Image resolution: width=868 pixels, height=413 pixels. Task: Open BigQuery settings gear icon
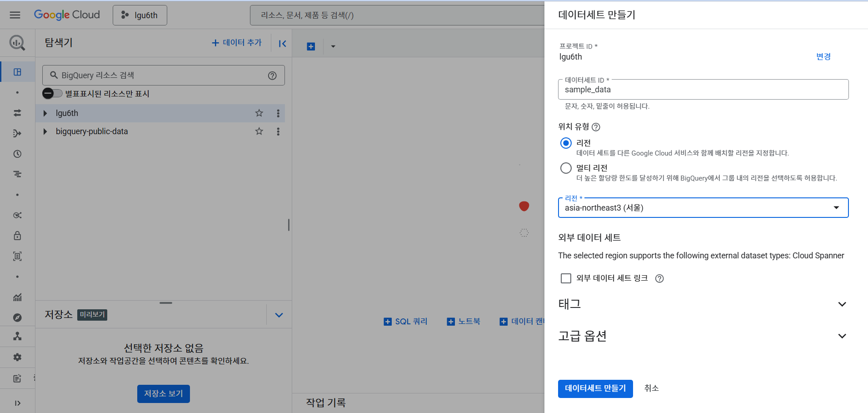tap(17, 357)
